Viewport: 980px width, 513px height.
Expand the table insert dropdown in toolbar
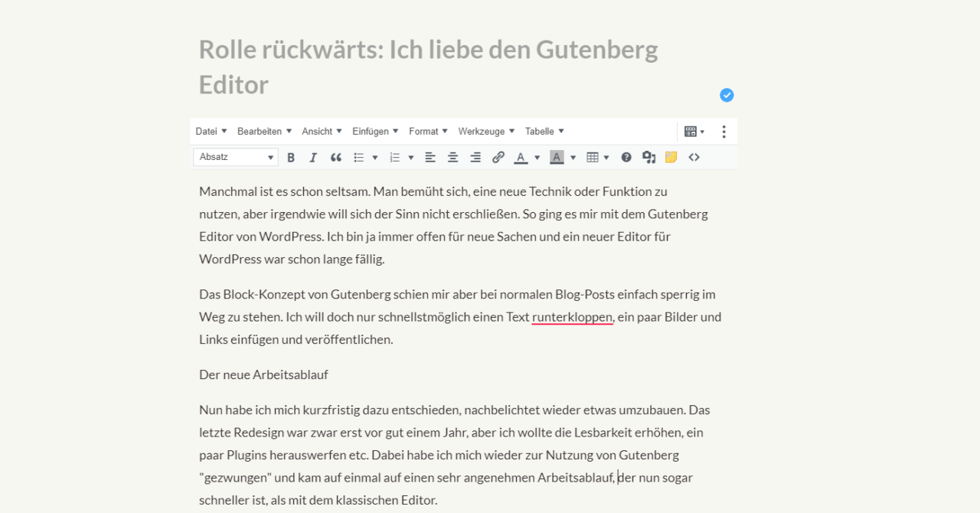click(606, 158)
